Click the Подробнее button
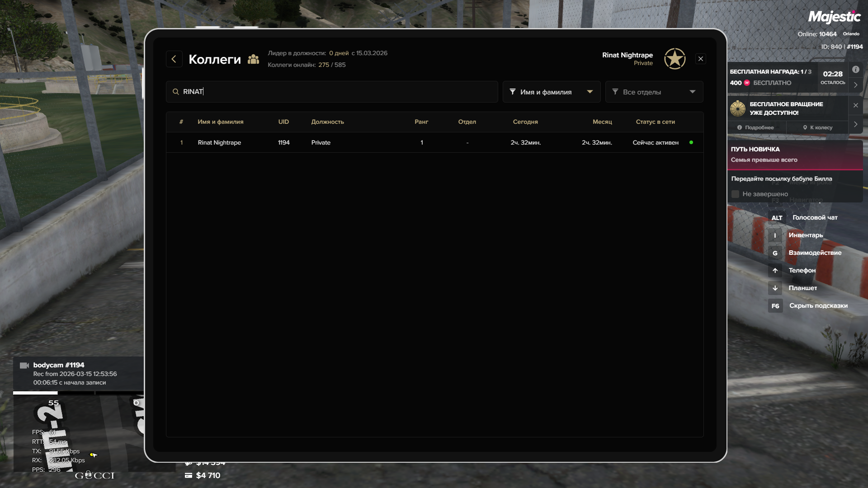The height and width of the screenshot is (488, 868). click(755, 128)
